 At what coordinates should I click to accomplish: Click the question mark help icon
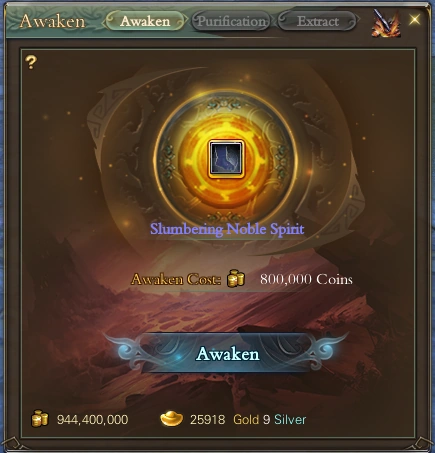pos(31,62)
